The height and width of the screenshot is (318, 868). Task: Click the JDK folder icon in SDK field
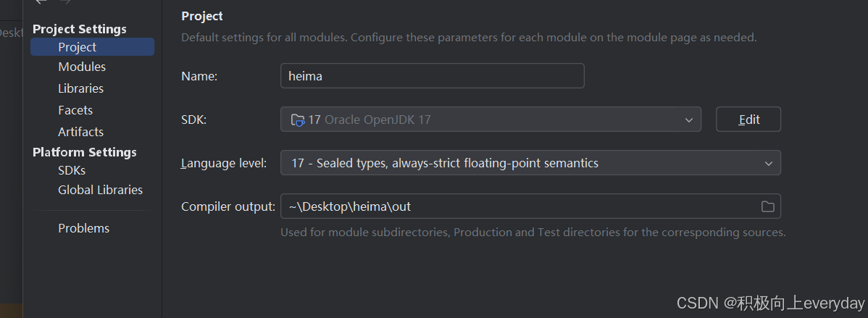[297, 120]
